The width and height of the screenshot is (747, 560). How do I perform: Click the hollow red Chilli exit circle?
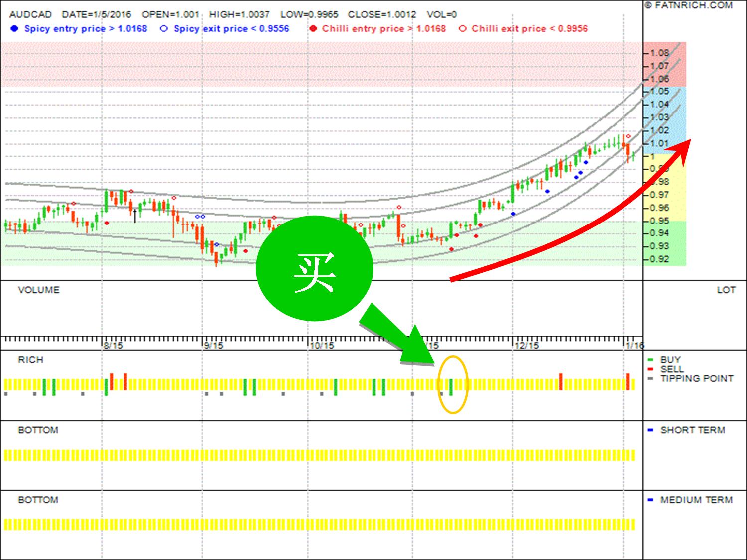pos(462,28)
